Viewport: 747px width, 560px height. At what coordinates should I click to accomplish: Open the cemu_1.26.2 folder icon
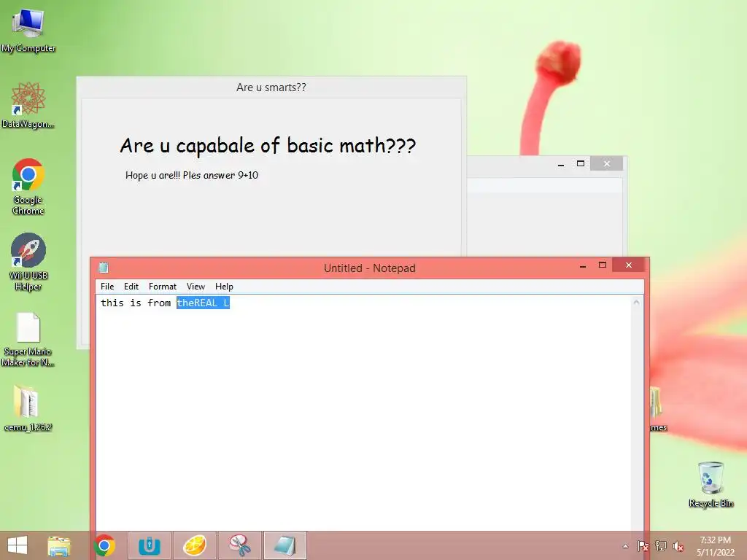click(28, 408)
